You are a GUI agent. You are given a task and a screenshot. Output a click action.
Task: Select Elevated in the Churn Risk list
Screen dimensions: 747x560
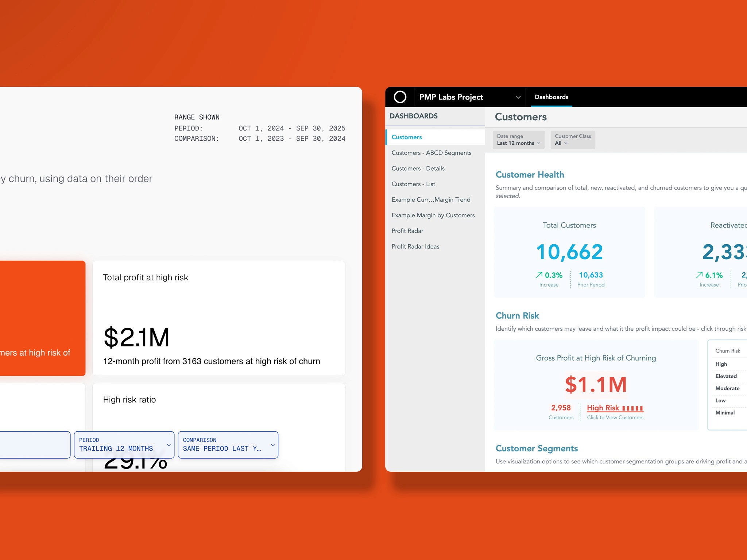click(x=726, y=376)
